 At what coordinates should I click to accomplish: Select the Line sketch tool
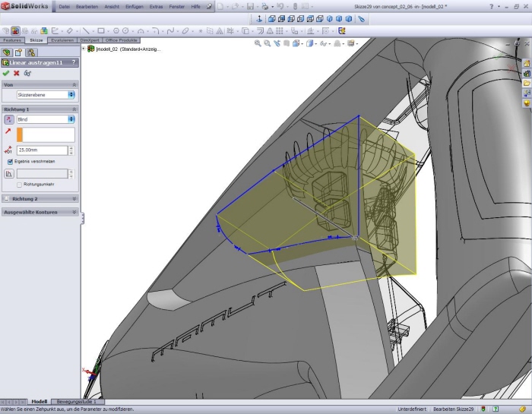click(x=87, y=31)
